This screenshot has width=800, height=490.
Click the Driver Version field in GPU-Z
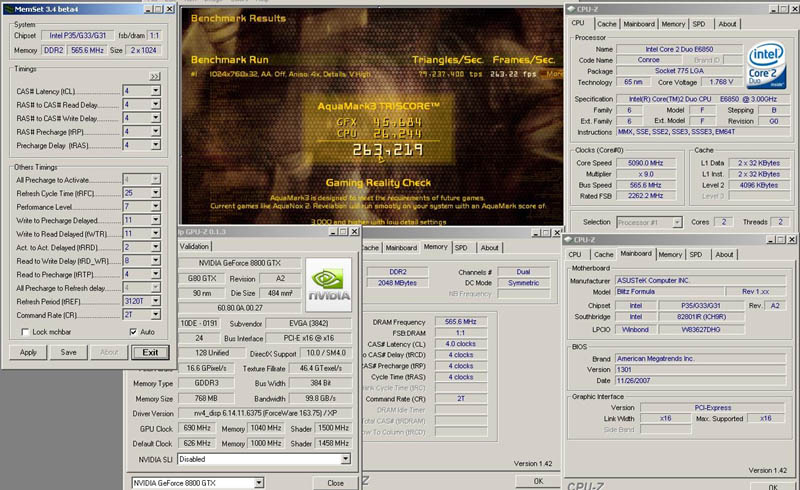click(x=265, y=413)
